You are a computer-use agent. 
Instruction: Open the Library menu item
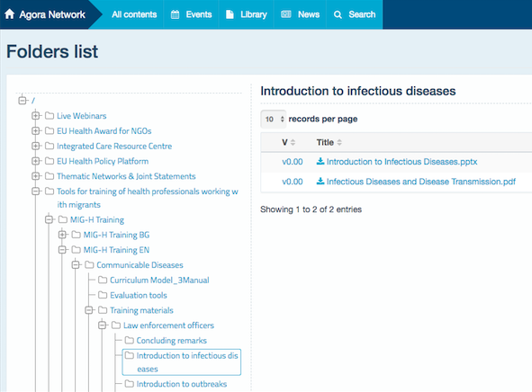(x=247, y=14)
